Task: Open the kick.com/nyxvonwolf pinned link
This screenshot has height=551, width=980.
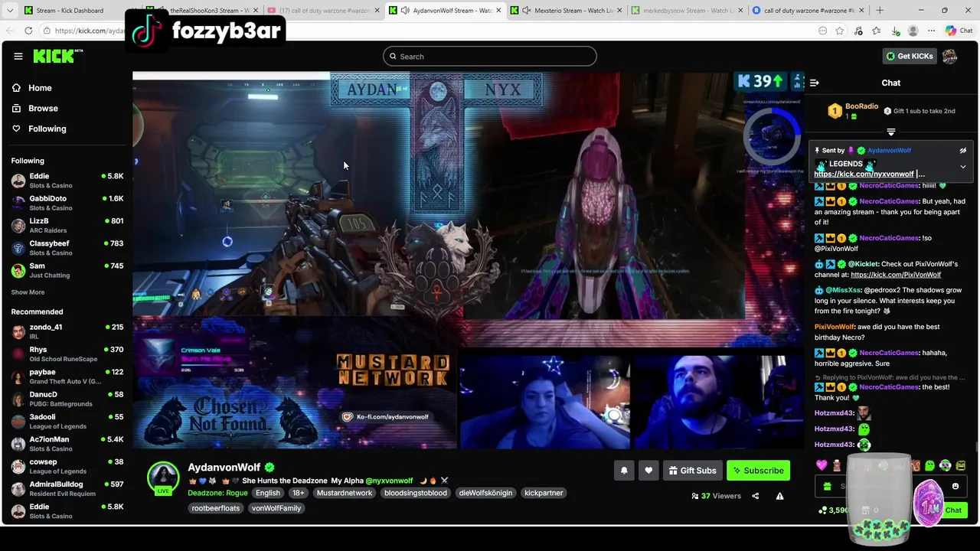Action: [864, 174]
